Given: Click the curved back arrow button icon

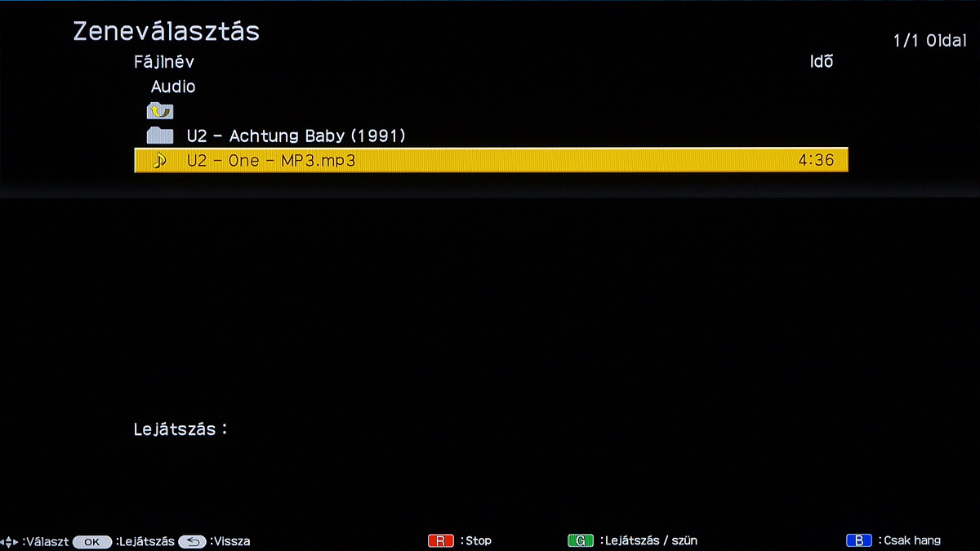Looking at the screenshot, I should (x=192, y=541).
